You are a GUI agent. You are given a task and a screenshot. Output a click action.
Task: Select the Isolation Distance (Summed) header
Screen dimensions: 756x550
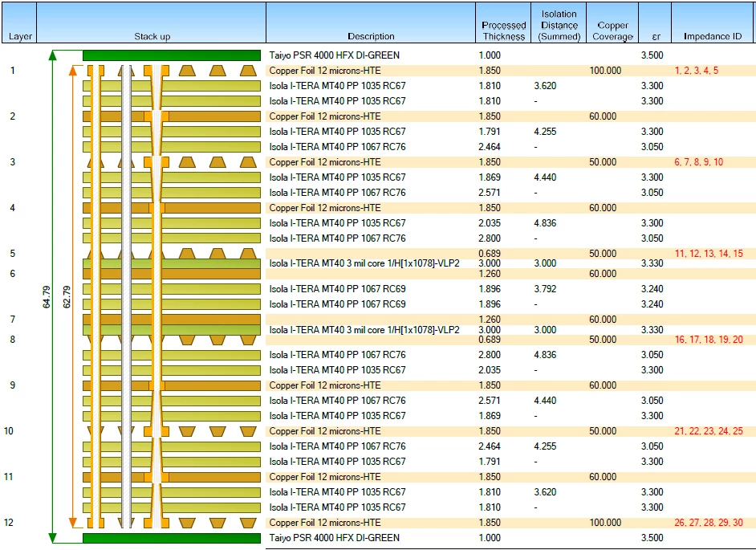559,22
